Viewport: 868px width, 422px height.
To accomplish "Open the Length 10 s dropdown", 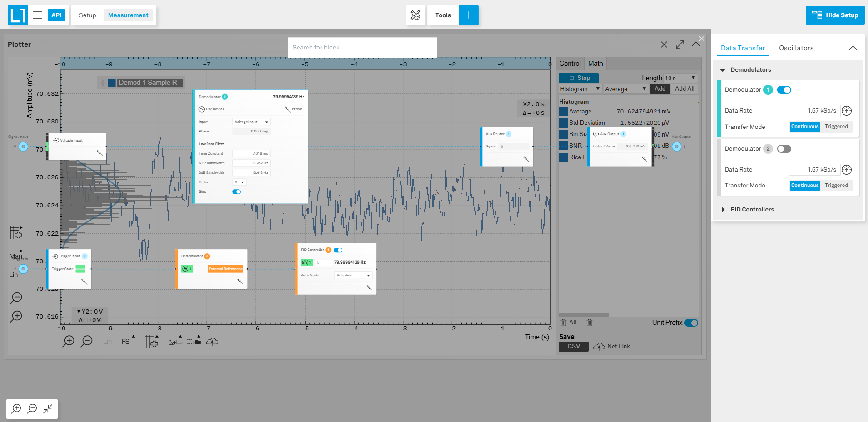I will [680, 78].
